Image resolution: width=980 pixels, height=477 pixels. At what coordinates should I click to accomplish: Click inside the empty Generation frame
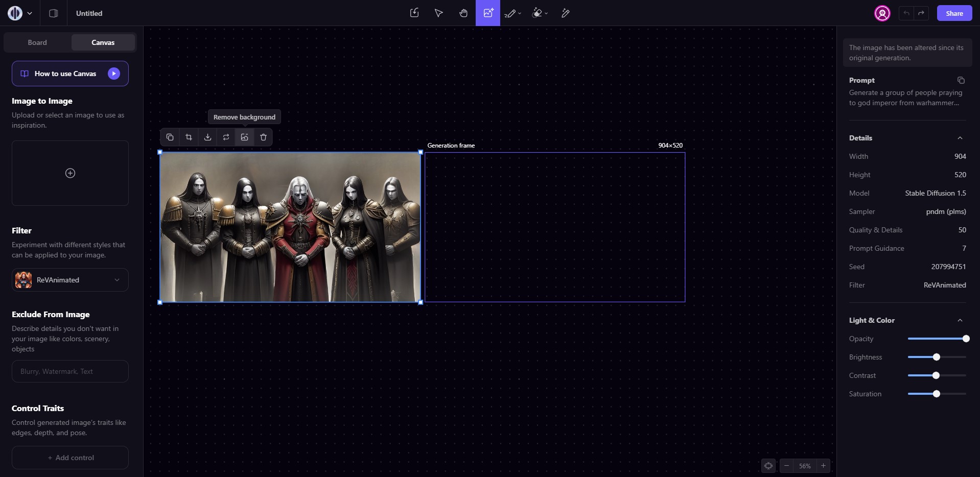[x=555, y=227]
